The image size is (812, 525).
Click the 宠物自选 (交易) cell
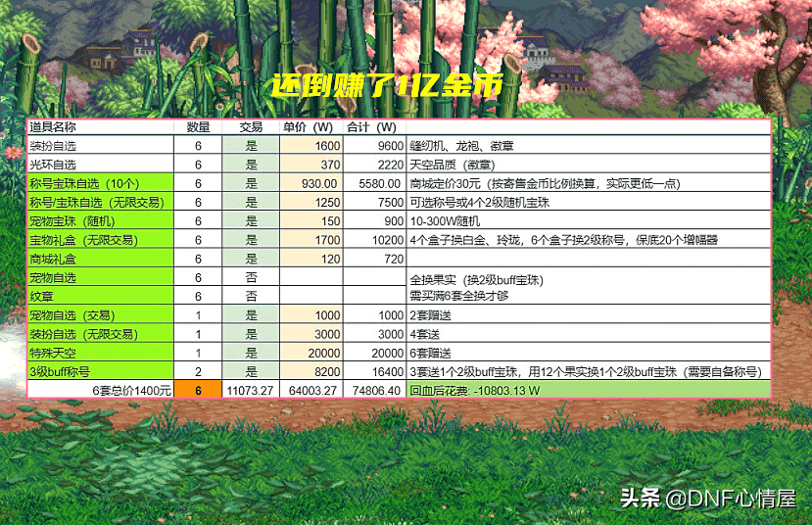tap(101, 314)
